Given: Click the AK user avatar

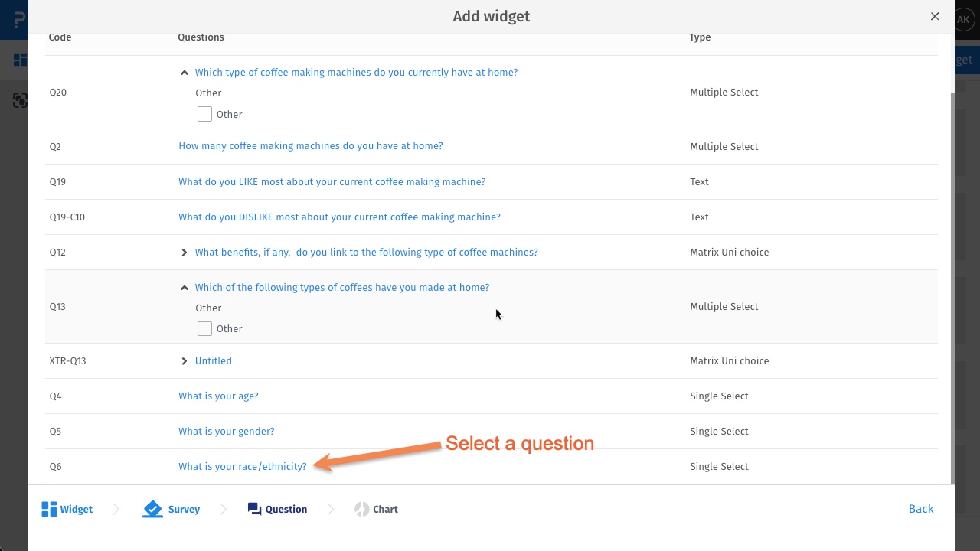Looking at the screenshot, I should [x=963, y=20].
